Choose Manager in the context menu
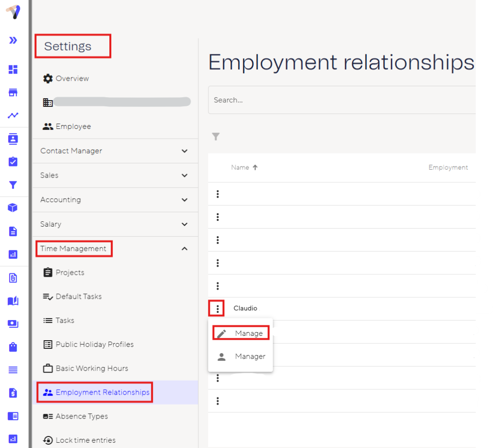 point(249,357)
